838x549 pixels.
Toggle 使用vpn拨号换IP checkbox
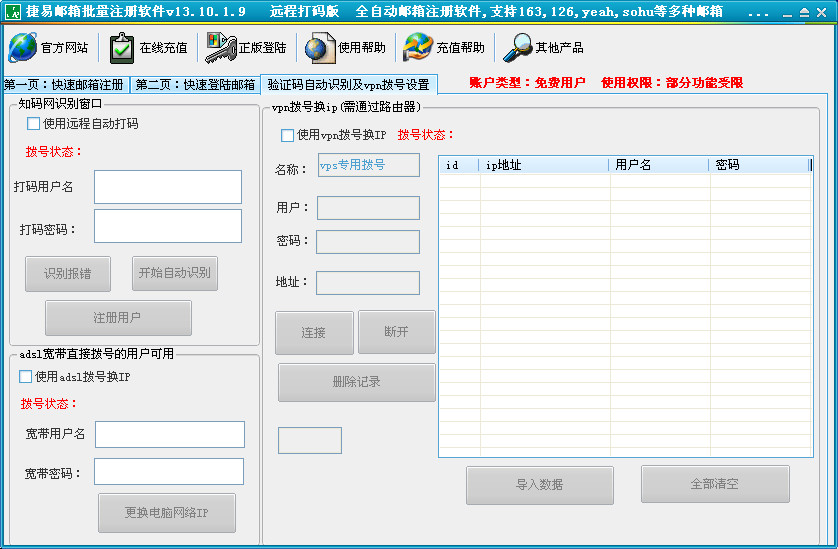click(x=288, y=135)
